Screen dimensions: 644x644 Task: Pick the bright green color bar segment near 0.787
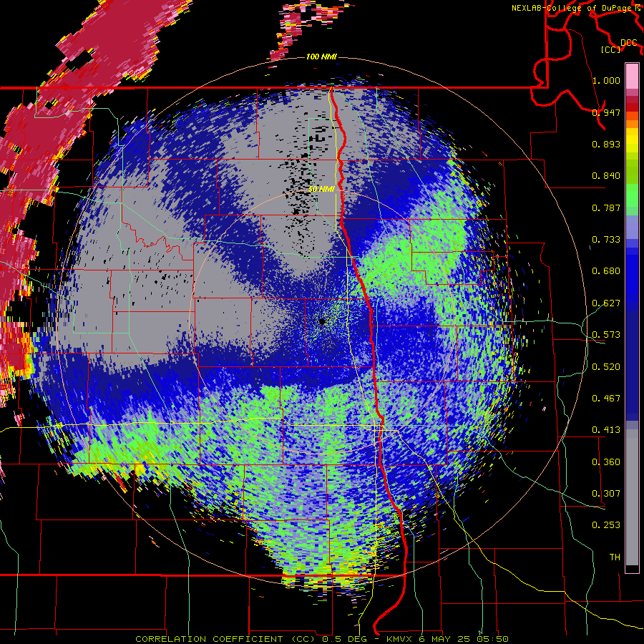(632, 199)
